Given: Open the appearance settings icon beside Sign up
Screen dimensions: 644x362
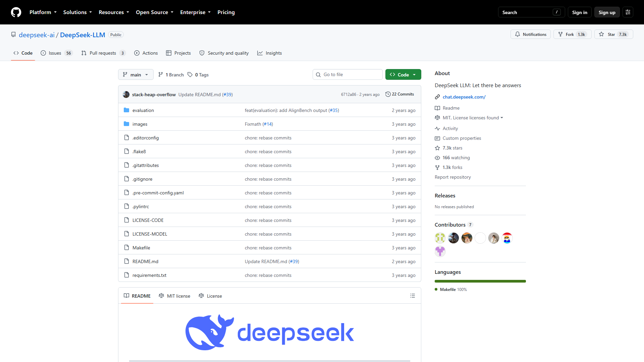Looking at the screenshot, I should (x=628, y=12).
